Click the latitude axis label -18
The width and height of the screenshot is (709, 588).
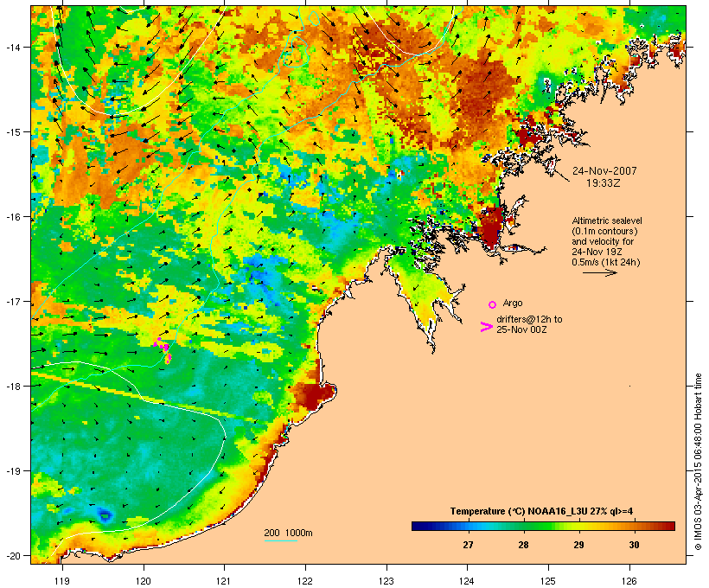click(x=12, y=386)
